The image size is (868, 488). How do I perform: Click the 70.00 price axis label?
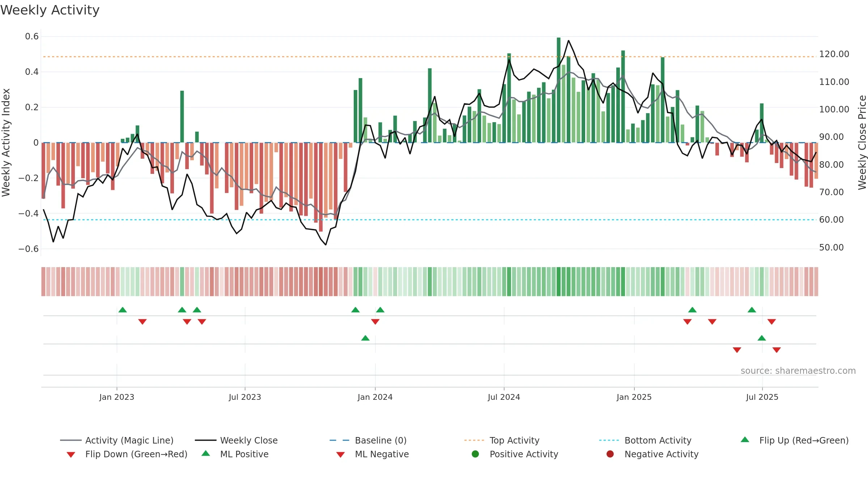coord(831,192)
